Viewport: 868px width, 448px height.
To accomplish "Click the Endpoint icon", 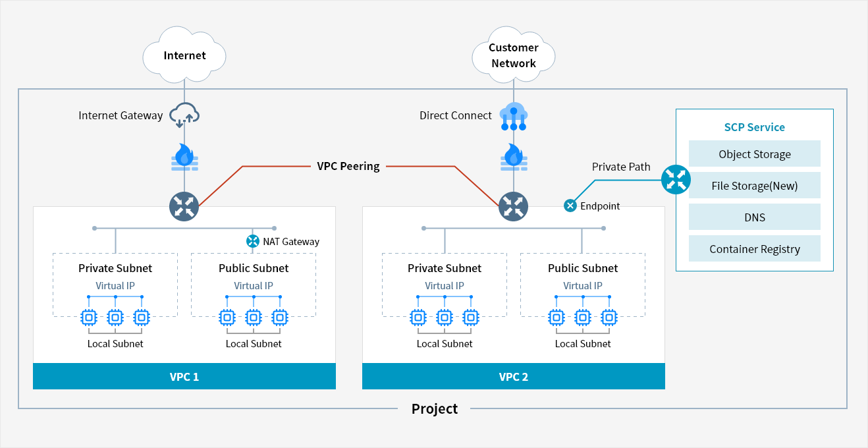I will pyautogui.click(x=570, y=206).
